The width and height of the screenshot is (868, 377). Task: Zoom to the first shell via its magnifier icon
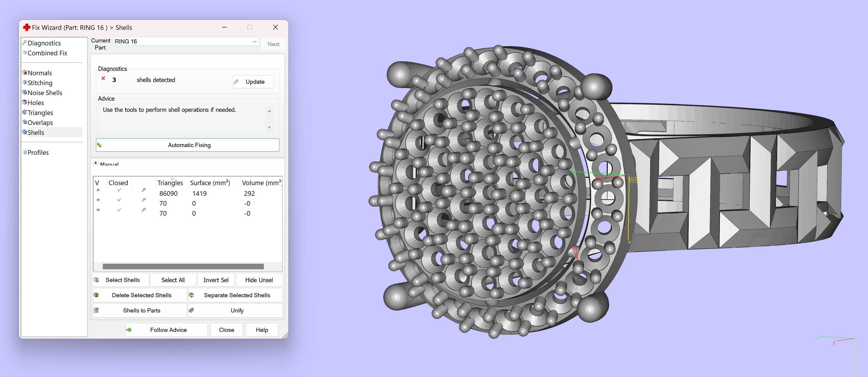143,190
